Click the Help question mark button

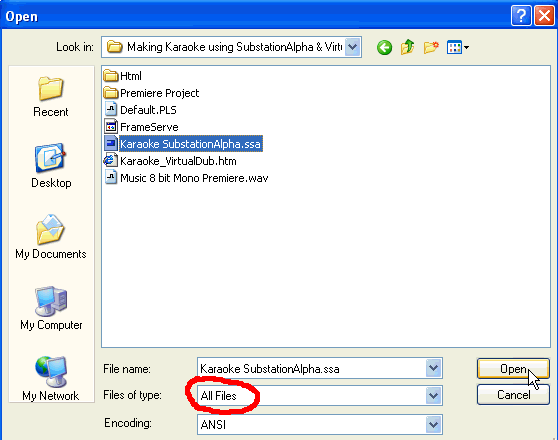pos(521,16)
